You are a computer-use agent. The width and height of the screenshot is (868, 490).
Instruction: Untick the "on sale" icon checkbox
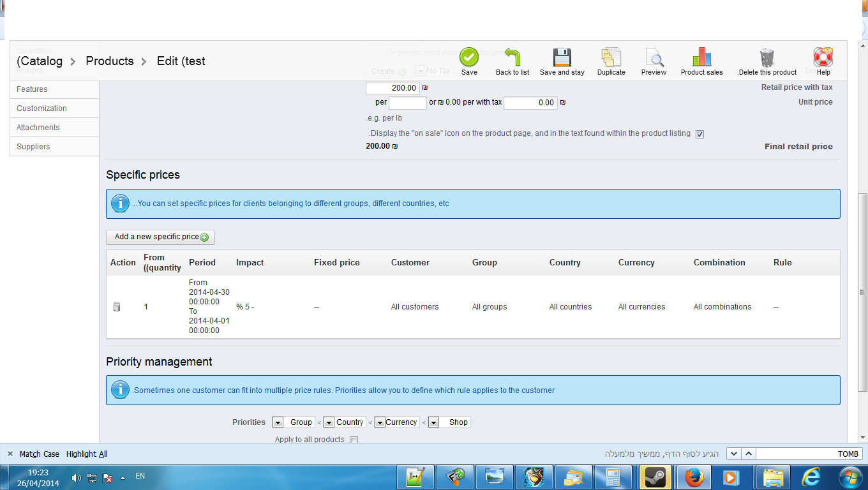point(700,134)
